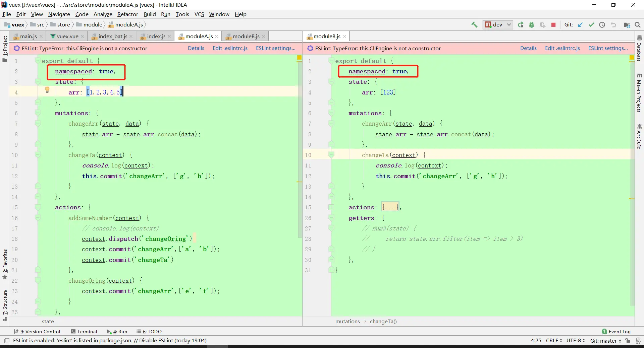Show Git history clock icon

tap(602, 25)
